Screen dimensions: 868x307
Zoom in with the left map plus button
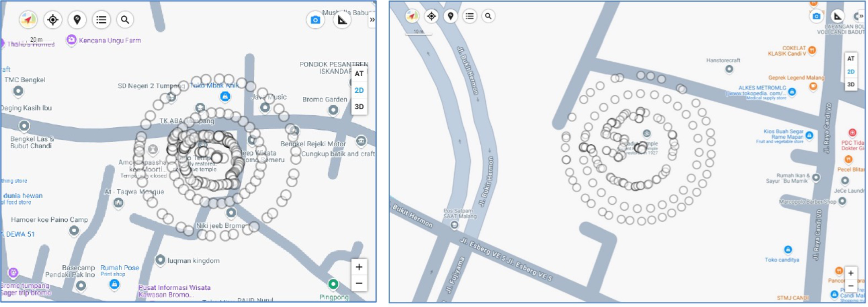359,267
